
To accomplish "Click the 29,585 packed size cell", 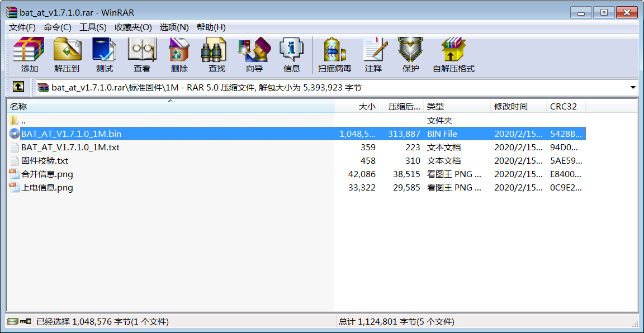I will [x=406, y=188].
